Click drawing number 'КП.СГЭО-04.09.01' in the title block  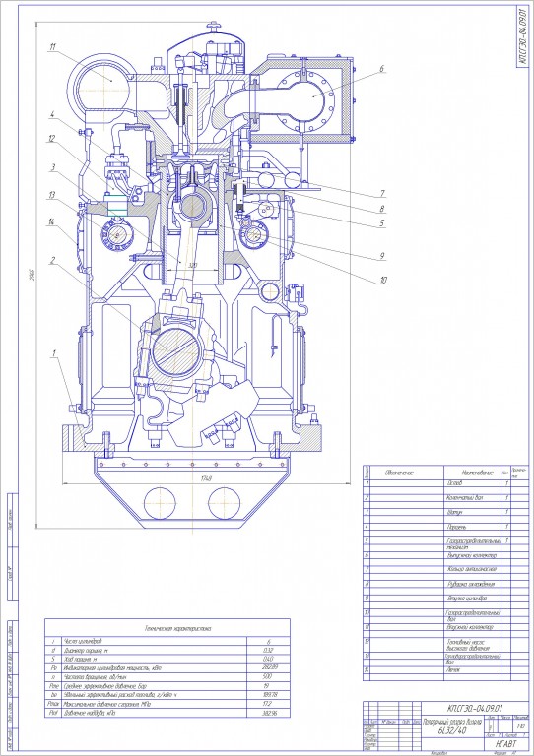(473, 708)
